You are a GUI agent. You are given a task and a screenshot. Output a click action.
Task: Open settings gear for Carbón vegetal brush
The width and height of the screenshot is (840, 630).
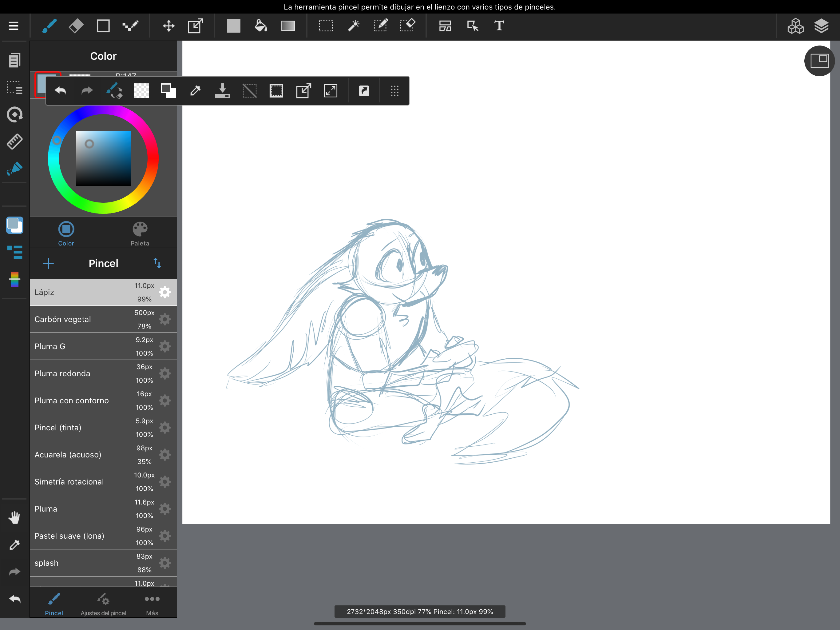tap(165, 319)
